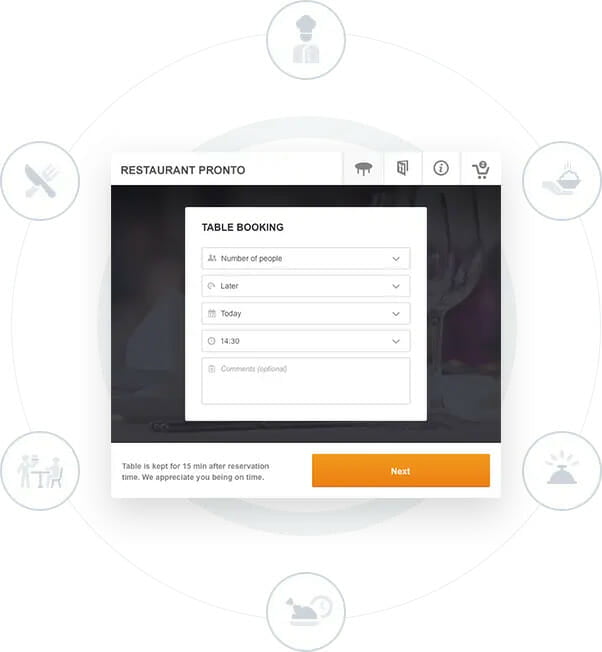This screenshot has width=602, height=652.
Task: Click the hand serving bowl icon
Action: pos(562,180)
